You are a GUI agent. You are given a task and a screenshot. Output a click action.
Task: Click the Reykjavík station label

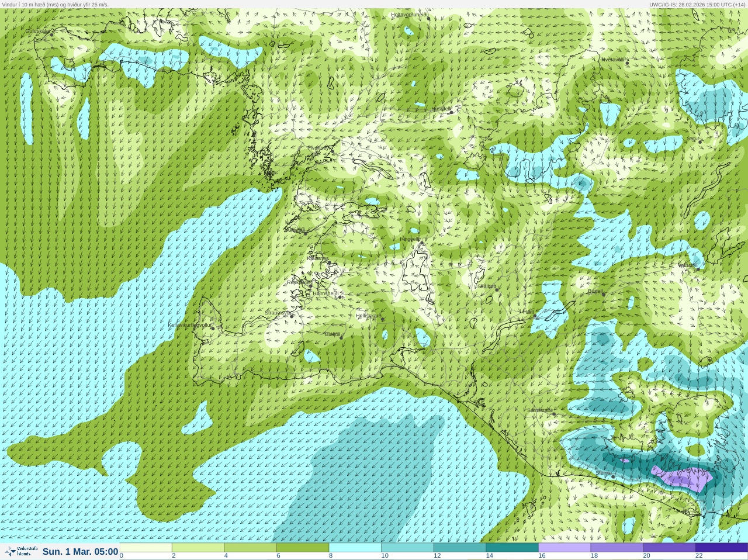[x=299, y=282]
